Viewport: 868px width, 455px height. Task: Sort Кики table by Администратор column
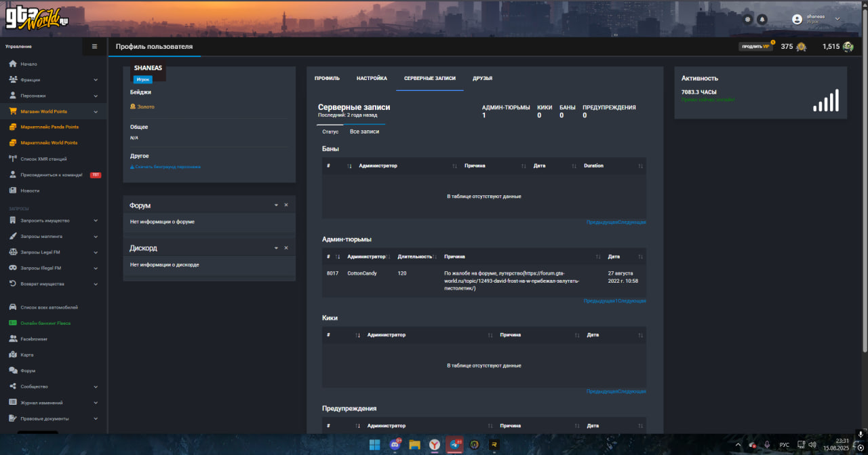coord(427,335)
